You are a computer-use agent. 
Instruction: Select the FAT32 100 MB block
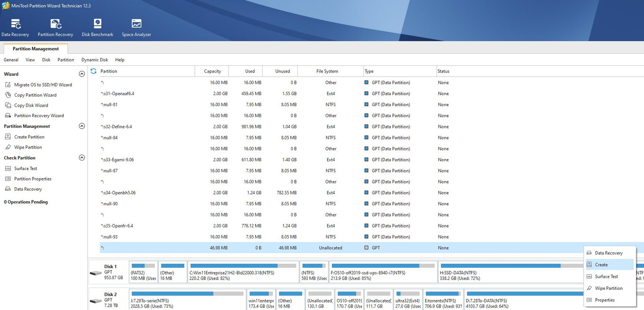click(143, 272)
